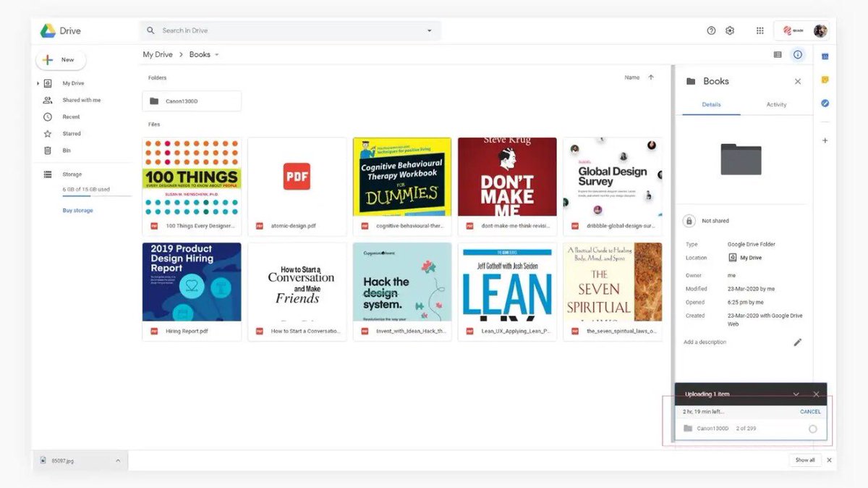
Task: Click the Google Drive logo
Action: pos(48,30)
